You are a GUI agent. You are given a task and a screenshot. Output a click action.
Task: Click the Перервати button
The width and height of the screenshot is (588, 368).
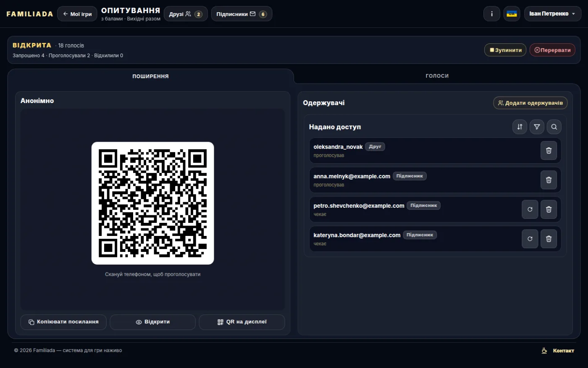(552, 50)
